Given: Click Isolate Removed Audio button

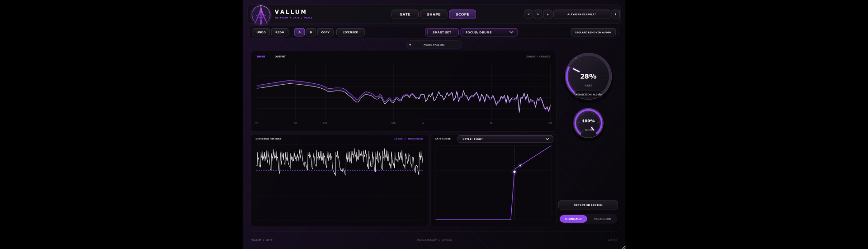Looking at the screenshot, I should pyautogui.click(x=593, y=32).
